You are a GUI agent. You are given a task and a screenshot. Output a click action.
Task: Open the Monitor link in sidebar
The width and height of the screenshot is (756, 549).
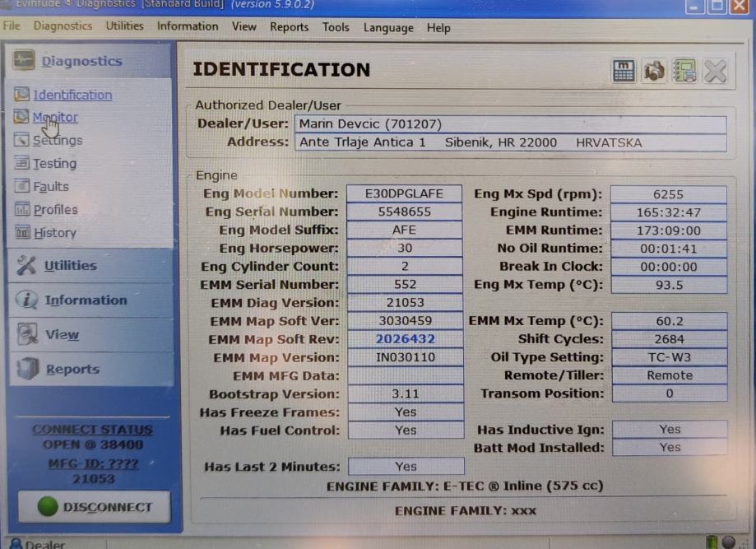coord(55,118)
